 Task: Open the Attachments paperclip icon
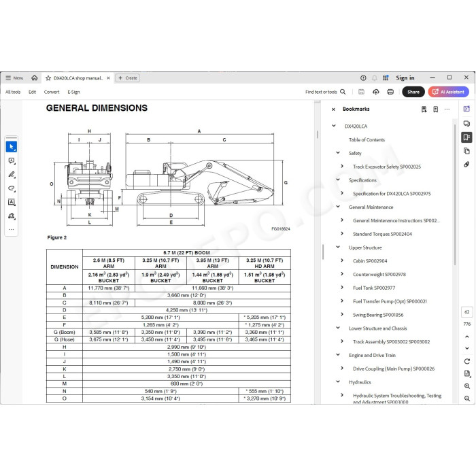pos(466,165)
